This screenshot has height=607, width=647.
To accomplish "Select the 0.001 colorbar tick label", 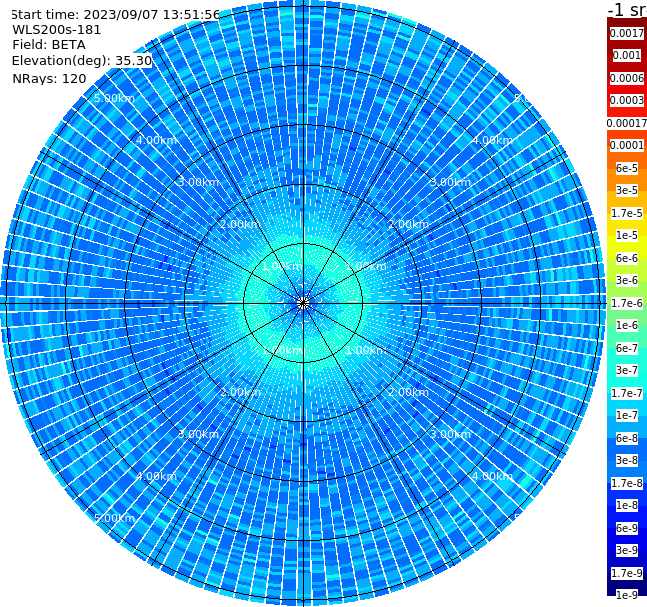I will [x=627, y=55].
